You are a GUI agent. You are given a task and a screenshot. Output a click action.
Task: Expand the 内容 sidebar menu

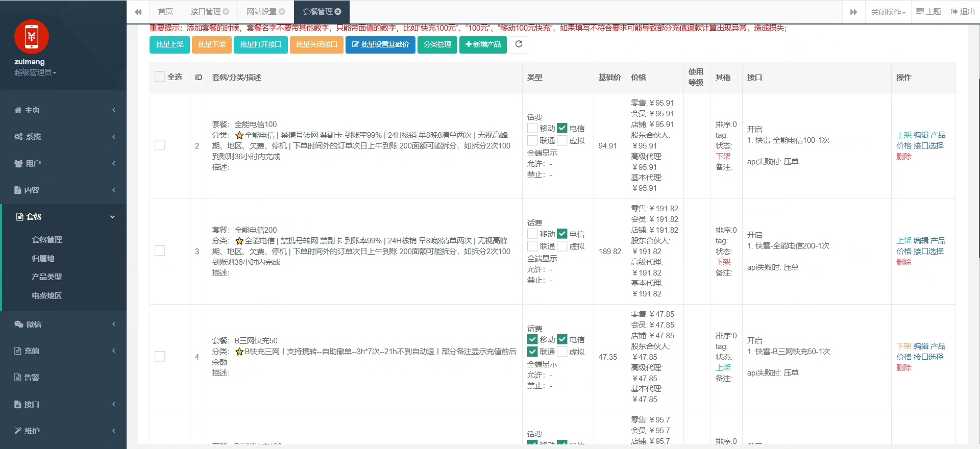[x=63, y=190]
